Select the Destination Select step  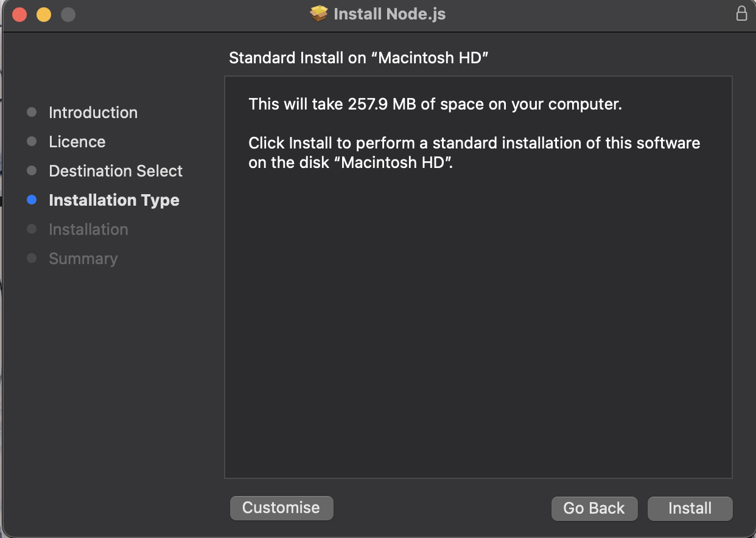click(115, 171)
